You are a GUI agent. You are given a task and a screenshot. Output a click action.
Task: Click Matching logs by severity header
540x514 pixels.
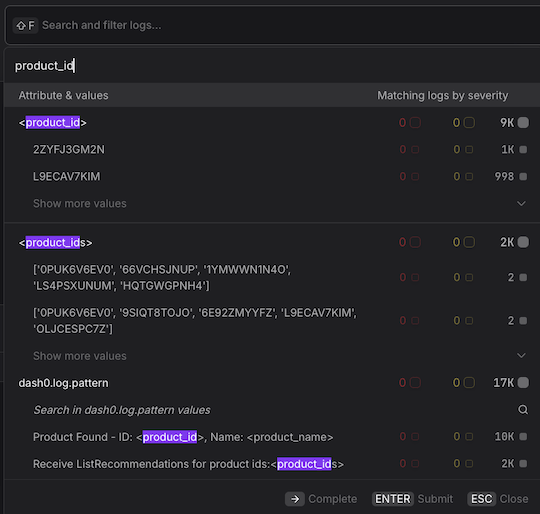pos(443,95)
